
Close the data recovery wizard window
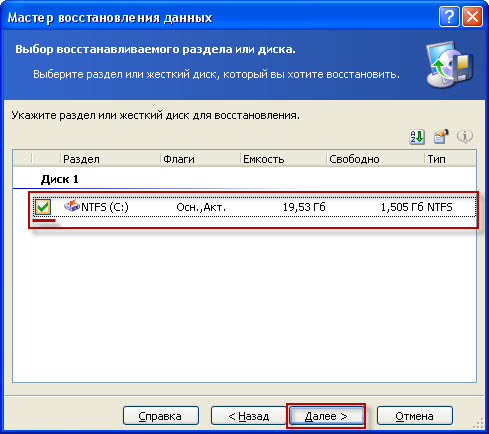click(x=472, y=16)
